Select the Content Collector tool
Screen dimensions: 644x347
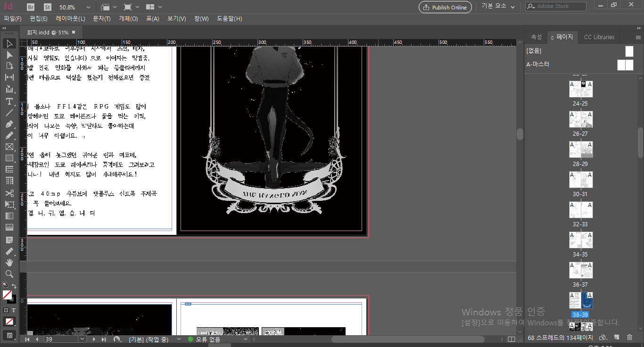tap(9, 89)
